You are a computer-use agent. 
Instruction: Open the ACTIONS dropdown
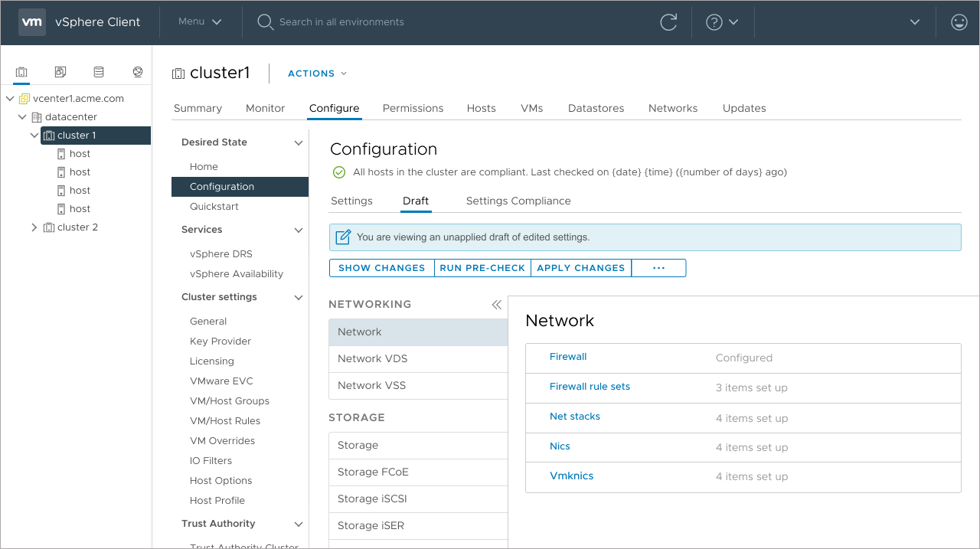click(318, 74)
